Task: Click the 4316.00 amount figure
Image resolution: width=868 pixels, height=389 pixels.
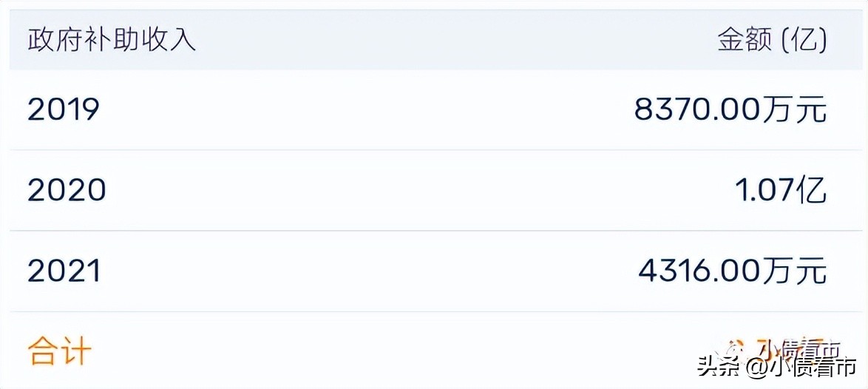Action: [x=699, y=271]
